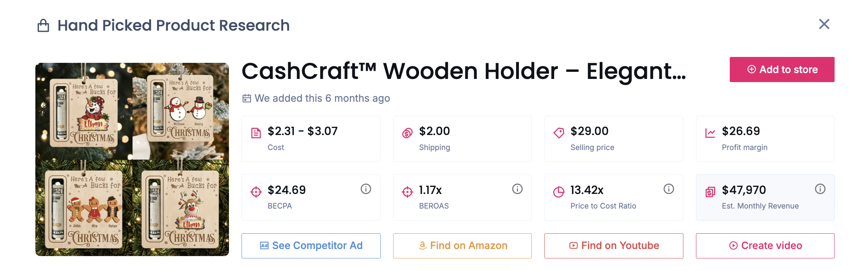Click the calendar icon beside added date
868x271 pixels.
247,98
